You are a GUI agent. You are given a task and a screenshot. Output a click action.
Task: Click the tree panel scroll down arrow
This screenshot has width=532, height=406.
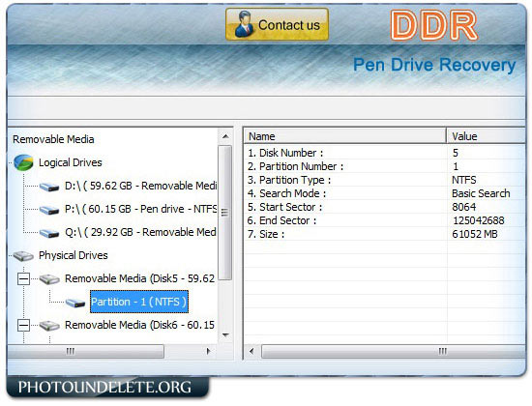[225, 335]
